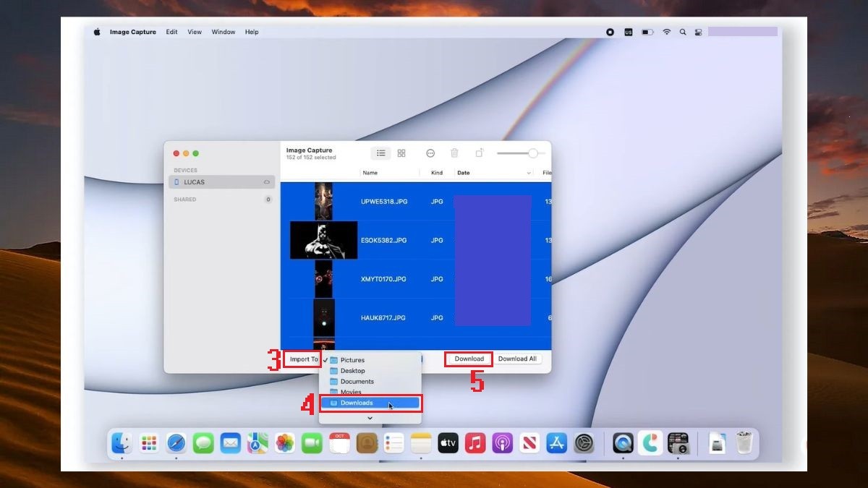Click the cloud icon beside LUCAS
The image size is (868, 488).
pos(267,182)
